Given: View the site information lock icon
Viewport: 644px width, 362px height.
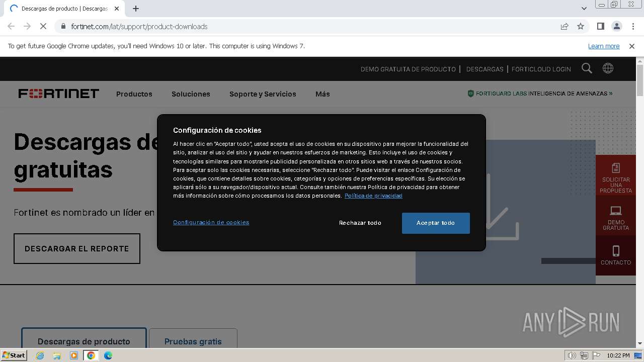Looking at the screenshot, I should pyautogui.click(x=63, y=26).
